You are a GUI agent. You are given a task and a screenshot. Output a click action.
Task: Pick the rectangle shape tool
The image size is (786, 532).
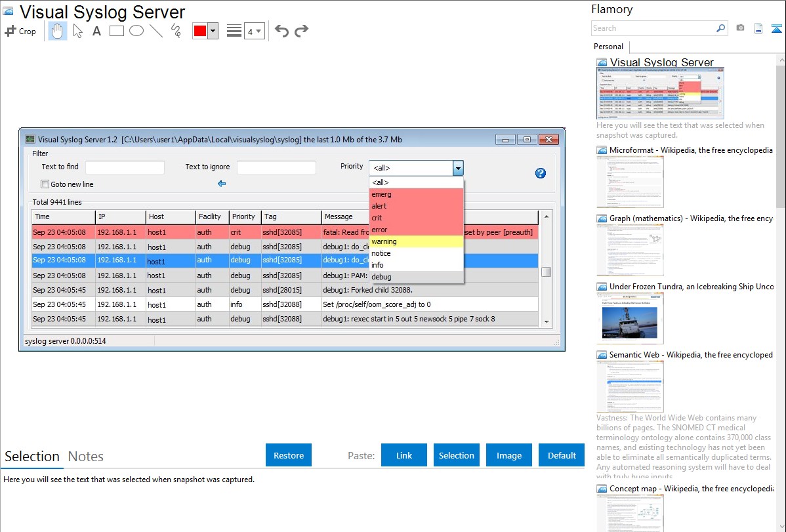click(x=117, y=31)
